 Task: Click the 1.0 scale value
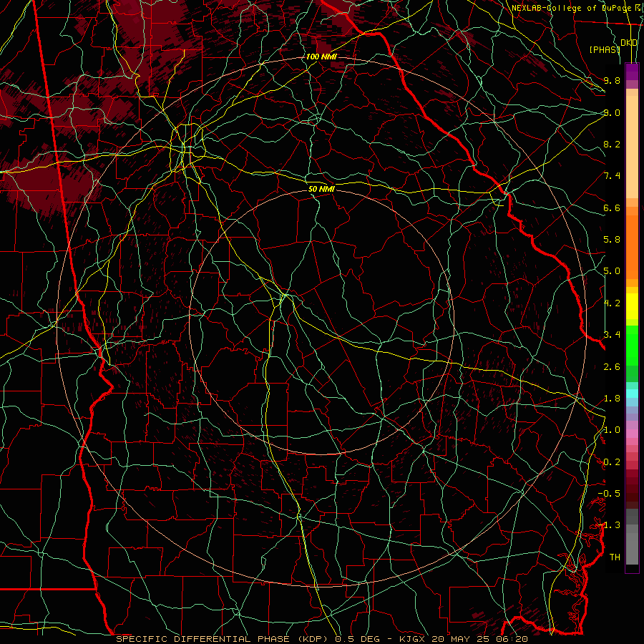[612, 430]
